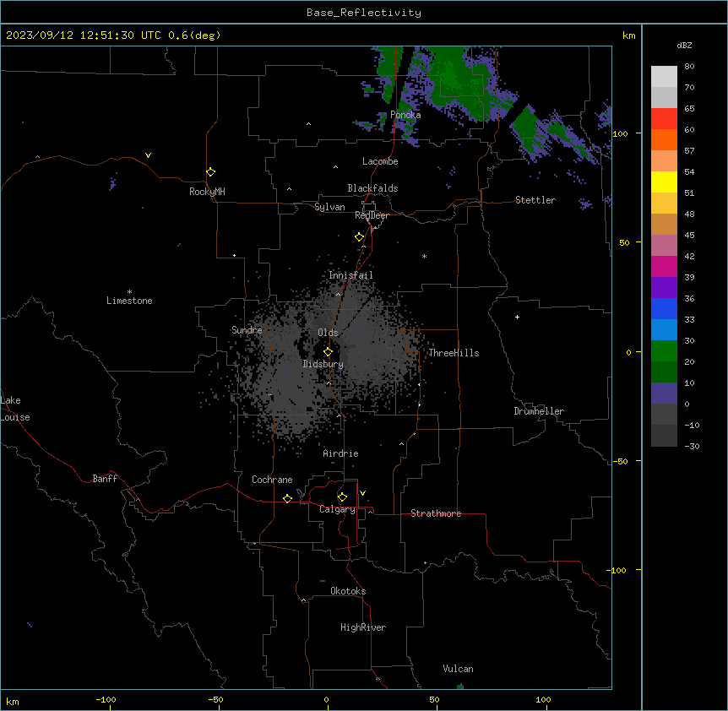Click the Limestone label
The image size is (728, 711).
point(129,301)
